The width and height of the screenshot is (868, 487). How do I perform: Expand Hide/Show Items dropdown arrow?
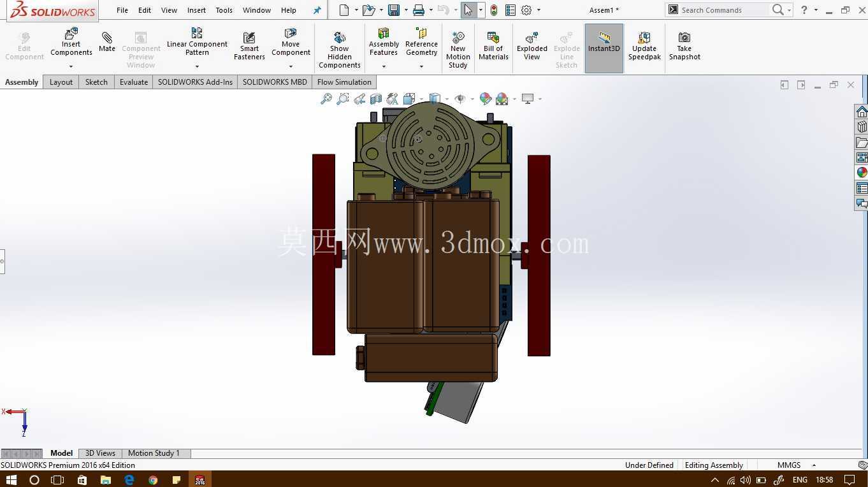472,99
